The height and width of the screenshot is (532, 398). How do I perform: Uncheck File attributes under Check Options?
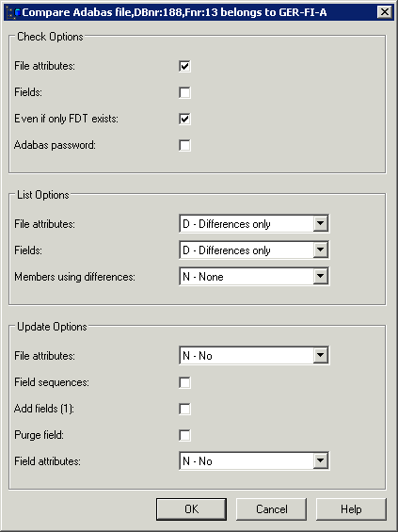pyautogui.click(x=184, y=66)
